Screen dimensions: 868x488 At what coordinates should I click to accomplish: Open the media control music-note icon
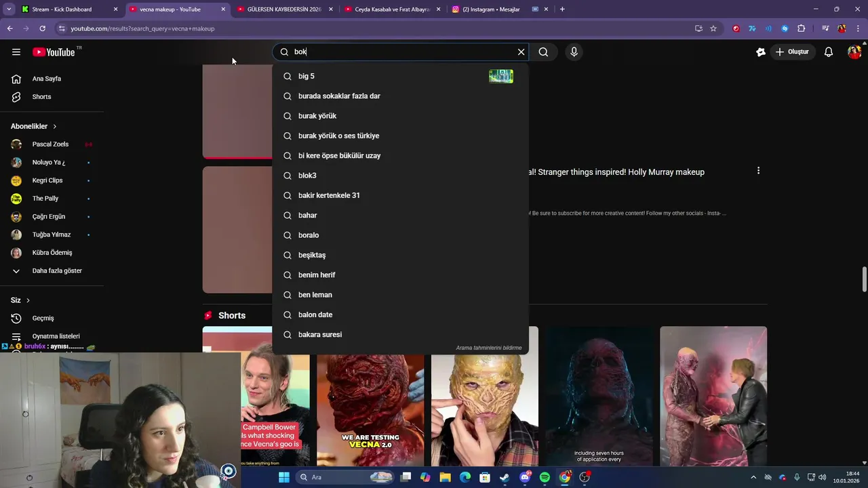(x=825, y=28)
